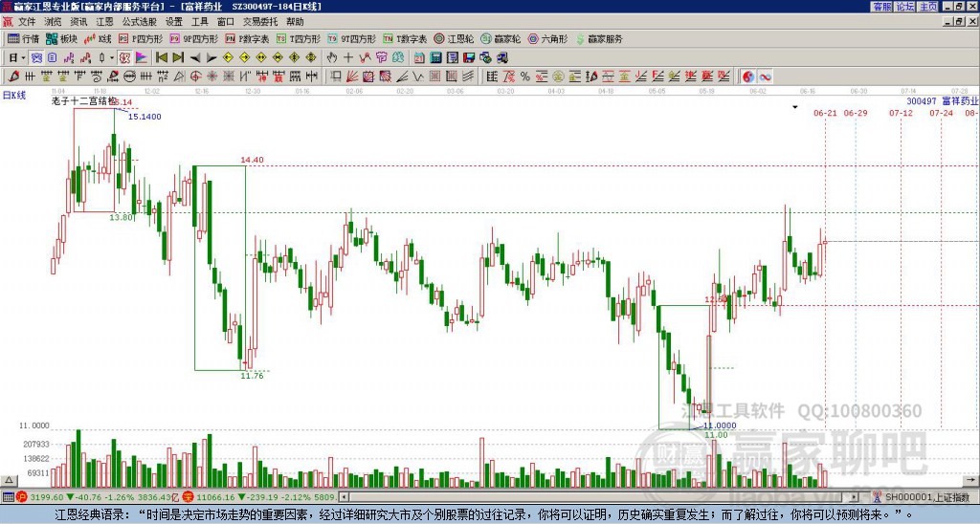
Task: Open the 日 period dropdown
Action: 17,58
